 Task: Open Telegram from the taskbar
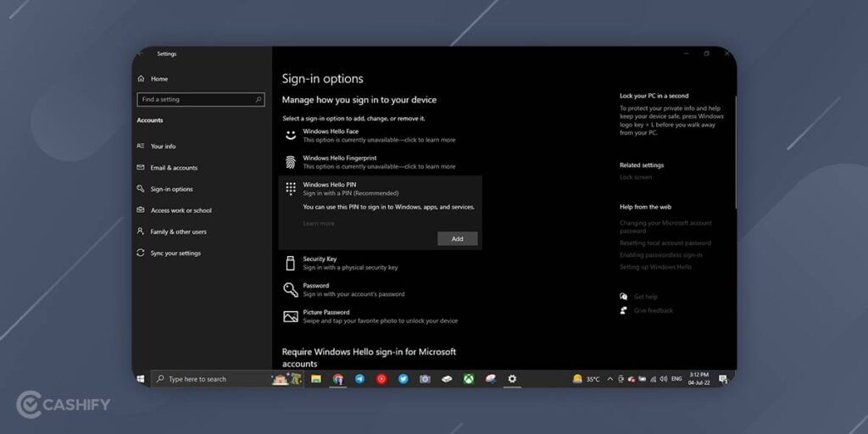click(x=359, y=379)
